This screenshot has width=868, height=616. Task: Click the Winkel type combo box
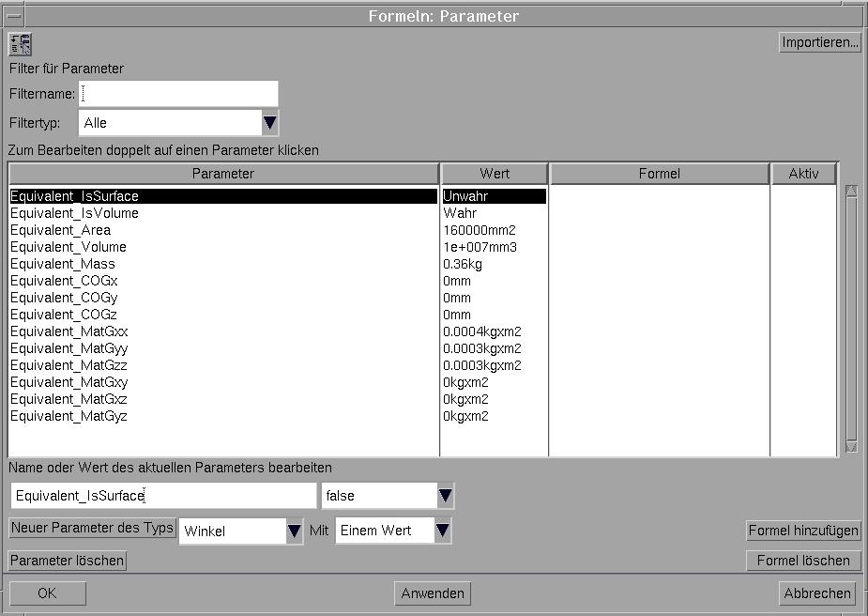click(x=233, y=531)
